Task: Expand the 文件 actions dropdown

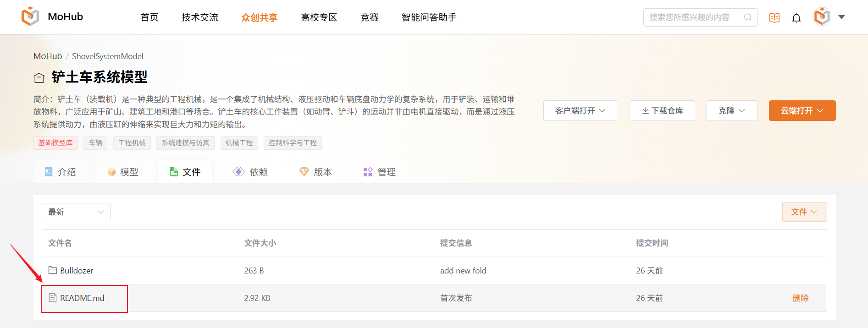Action: click(x=805, y=212)
